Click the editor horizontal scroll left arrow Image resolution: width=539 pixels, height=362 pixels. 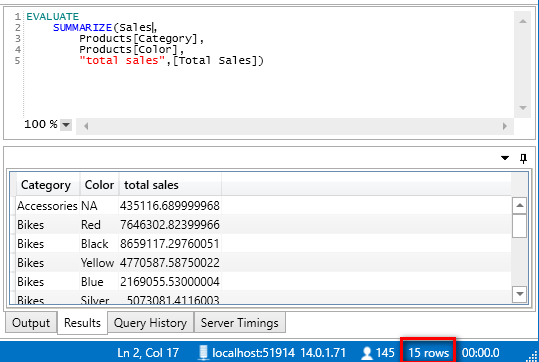pyautogui.click(x=86, y=126)
